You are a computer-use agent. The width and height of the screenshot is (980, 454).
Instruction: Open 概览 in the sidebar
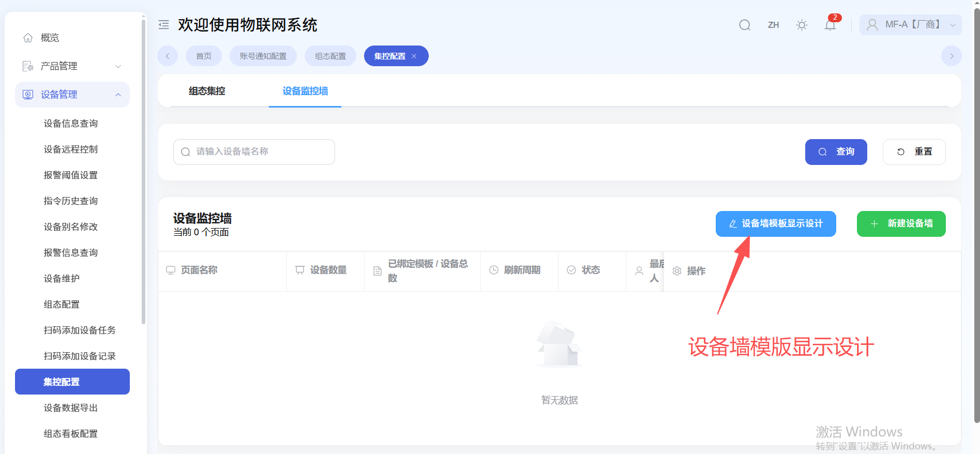point(72,38)
